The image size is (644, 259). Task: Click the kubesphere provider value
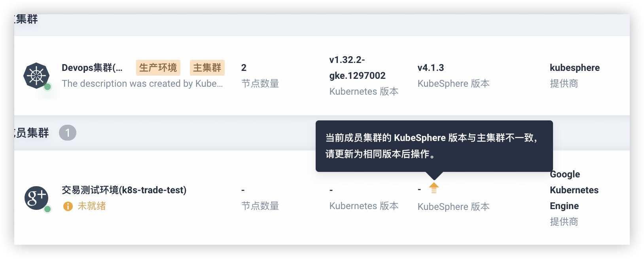tap(574, 68)
